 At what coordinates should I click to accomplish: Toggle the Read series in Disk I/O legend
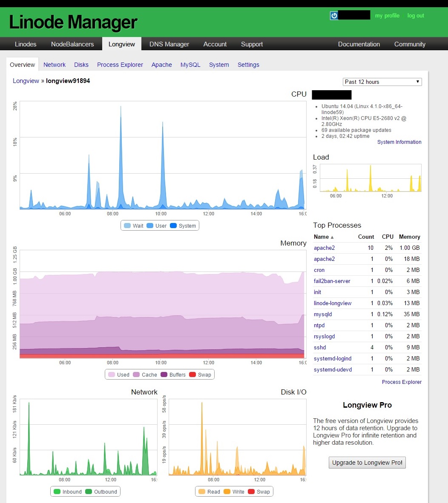coord(209,492)
